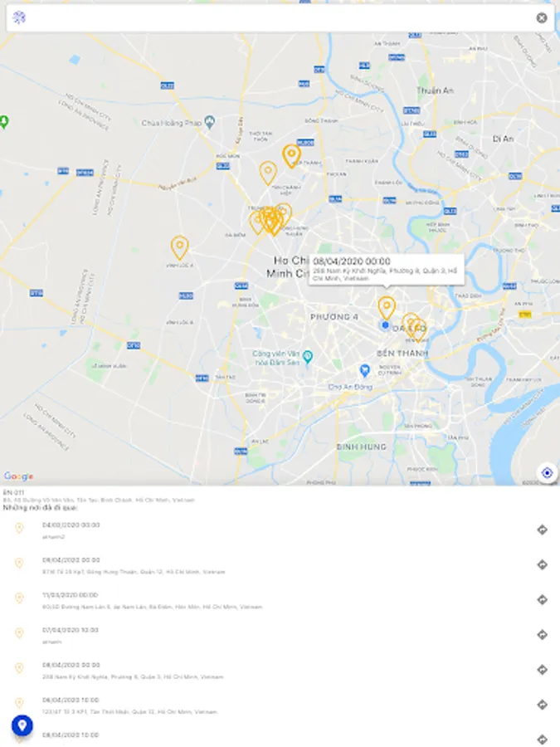
Task: Open directions for the 07/04/2020 10:00 entry
Action: [x=542, y=635]
